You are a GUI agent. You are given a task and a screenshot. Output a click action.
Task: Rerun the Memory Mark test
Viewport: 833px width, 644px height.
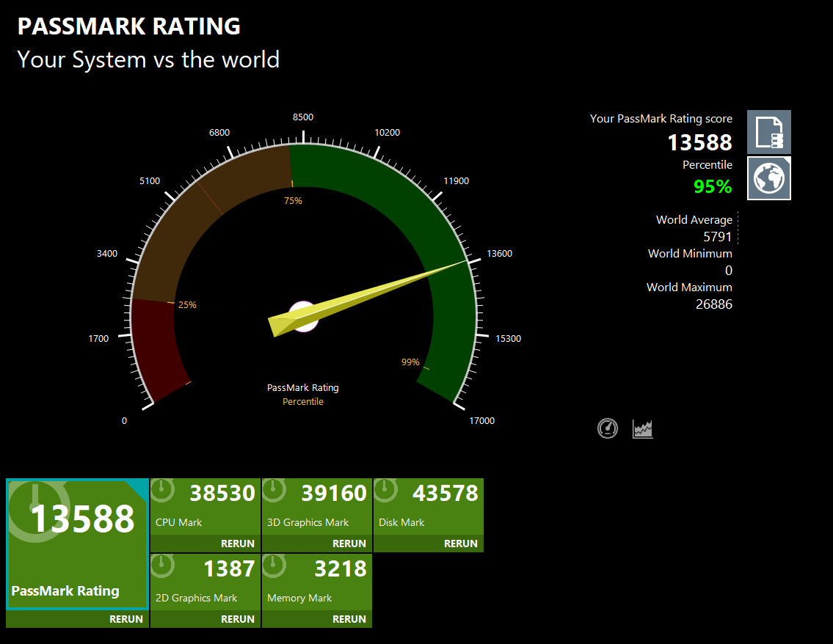click(349, 619)
